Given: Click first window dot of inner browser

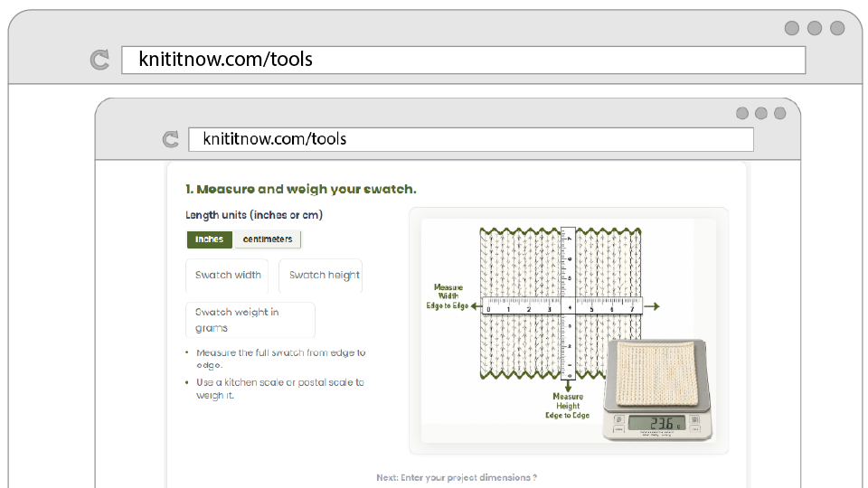Looking at the screenshot, I should [x=742, y=114].
